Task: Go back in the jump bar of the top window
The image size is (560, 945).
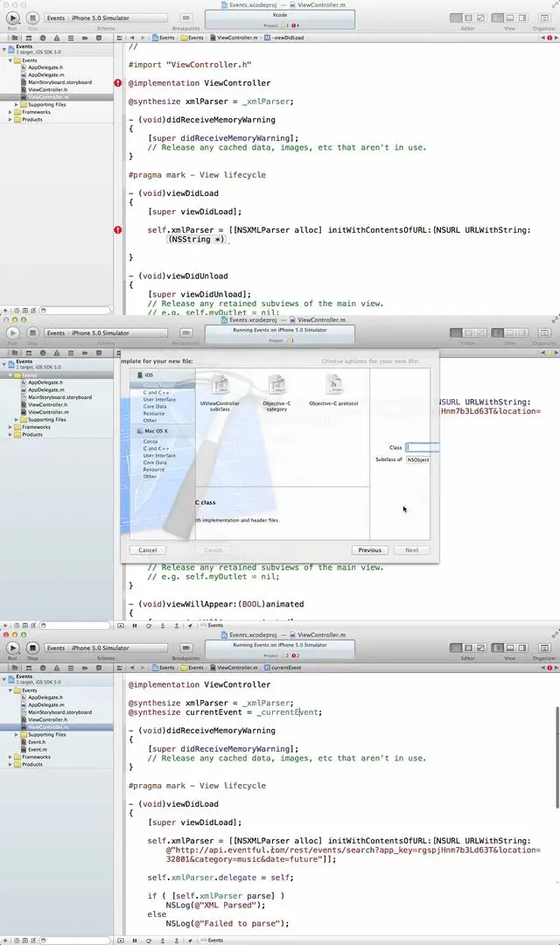Action: click(133, 38)
